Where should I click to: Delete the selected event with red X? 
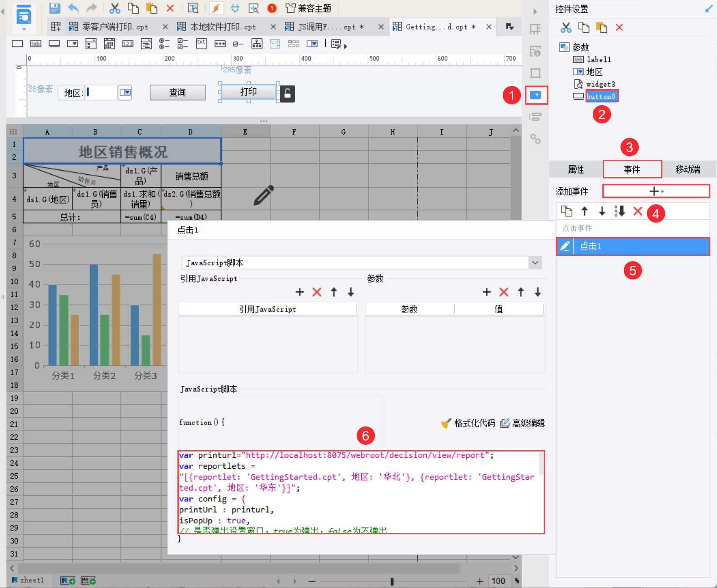pos(638,211)
